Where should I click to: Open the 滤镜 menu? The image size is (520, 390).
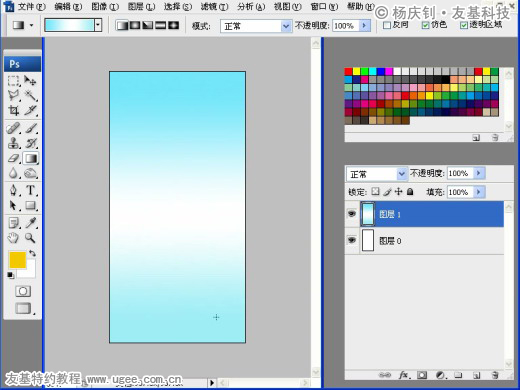click(x=214, y=7)
